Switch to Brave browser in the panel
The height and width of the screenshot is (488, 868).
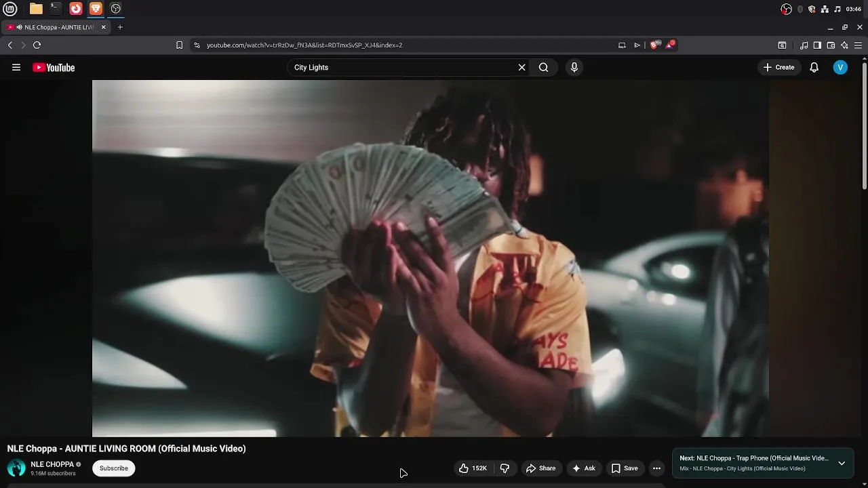click(96, 9)
